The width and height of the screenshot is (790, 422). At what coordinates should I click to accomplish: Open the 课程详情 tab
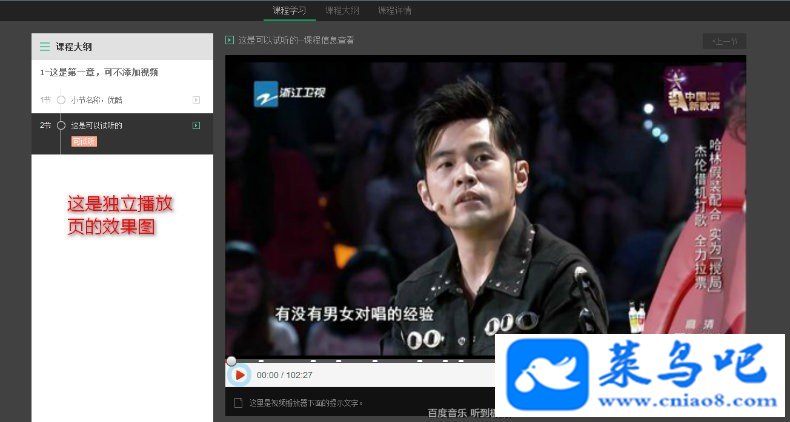[x=394, y=10]
